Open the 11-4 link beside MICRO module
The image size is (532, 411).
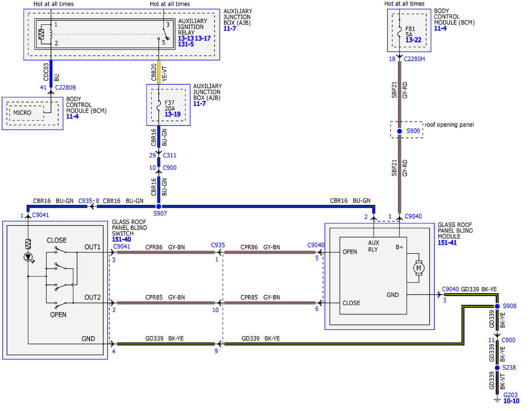click(72, 116)
